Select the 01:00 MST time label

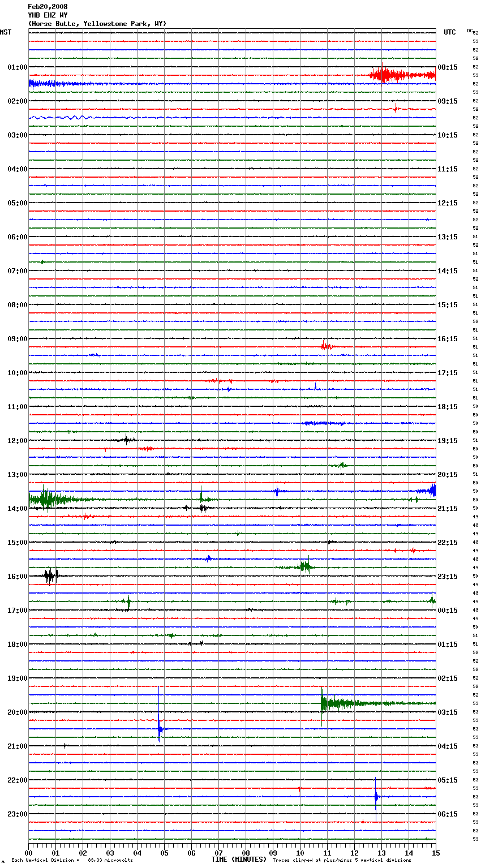18,67
